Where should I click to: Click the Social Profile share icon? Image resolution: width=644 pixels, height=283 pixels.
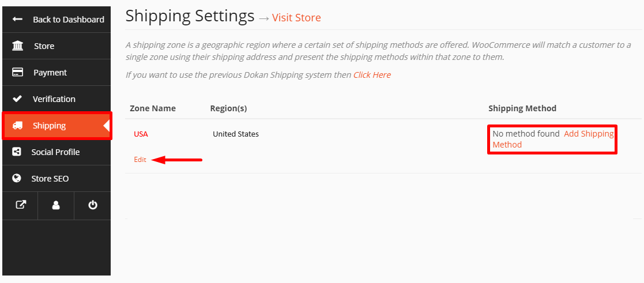[x=17, y=152]
